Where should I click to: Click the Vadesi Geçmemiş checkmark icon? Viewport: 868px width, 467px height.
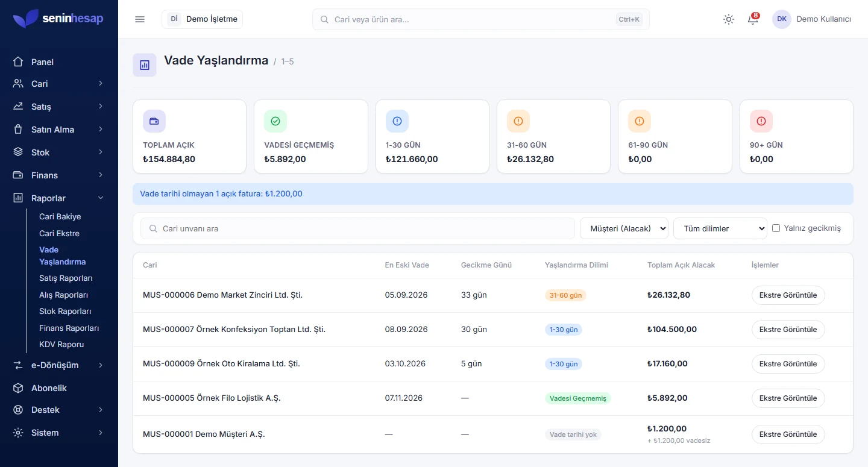[275, 121]
